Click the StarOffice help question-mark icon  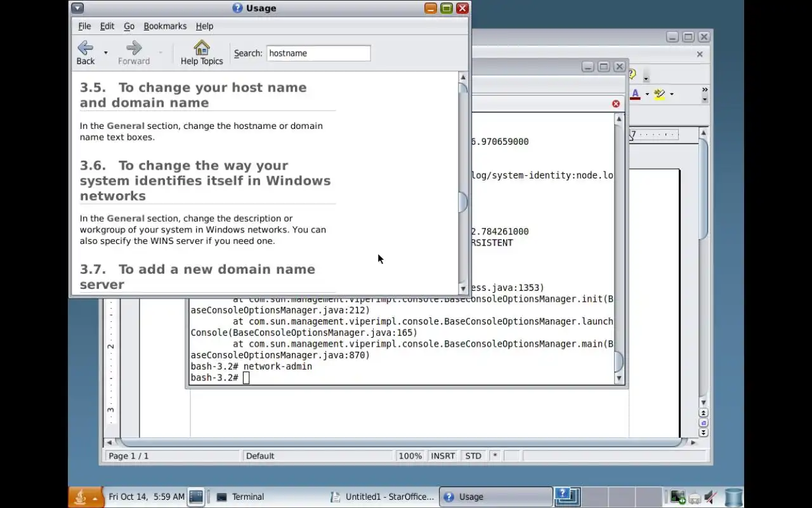tap(632, 75)
